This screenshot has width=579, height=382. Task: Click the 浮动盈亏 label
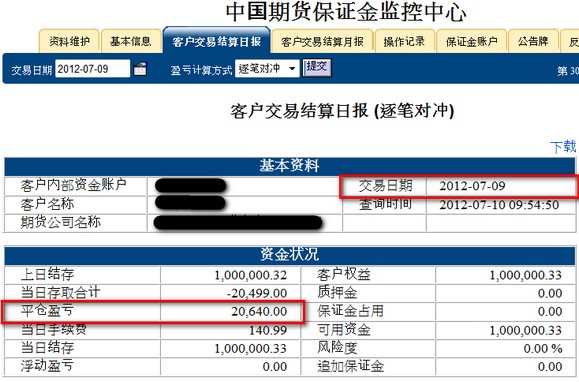[47, 366]
